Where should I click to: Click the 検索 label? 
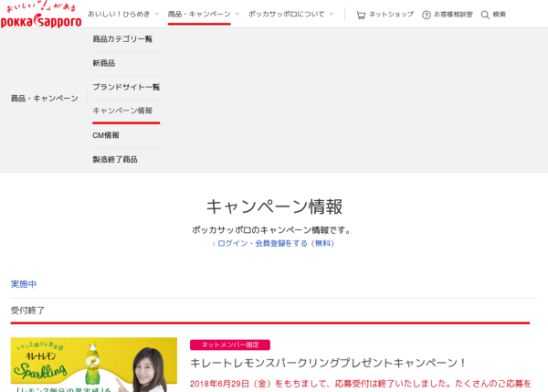pos(499,15)
